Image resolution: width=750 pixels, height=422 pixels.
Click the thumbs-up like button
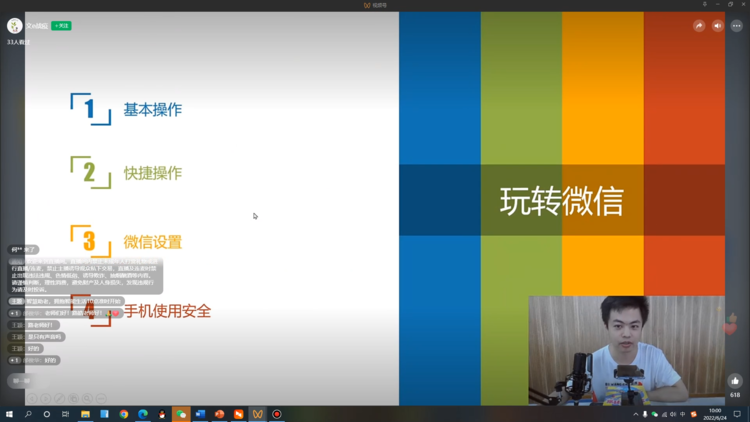pyautogui.click(x=735, y=381)
